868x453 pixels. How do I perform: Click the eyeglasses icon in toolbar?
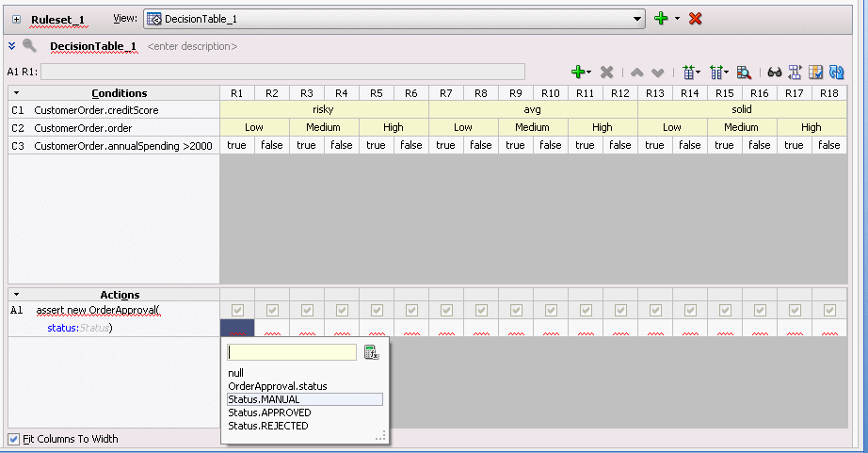pos(775,72)
